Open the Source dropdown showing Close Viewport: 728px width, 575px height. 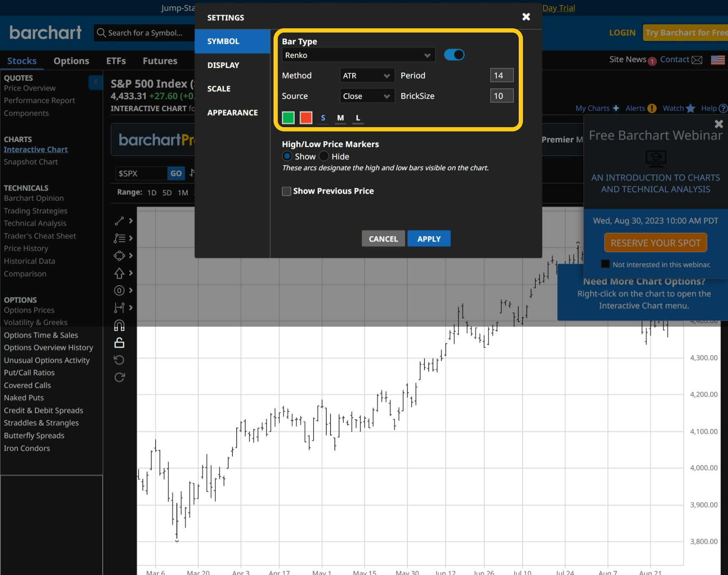pos(366,95)
